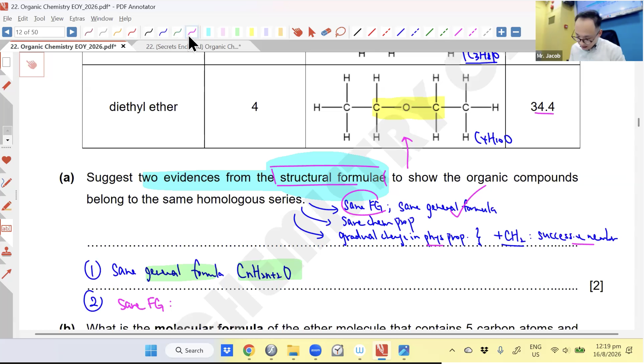Click the page number field
This screenshot has width=644, height=364.
39,32
